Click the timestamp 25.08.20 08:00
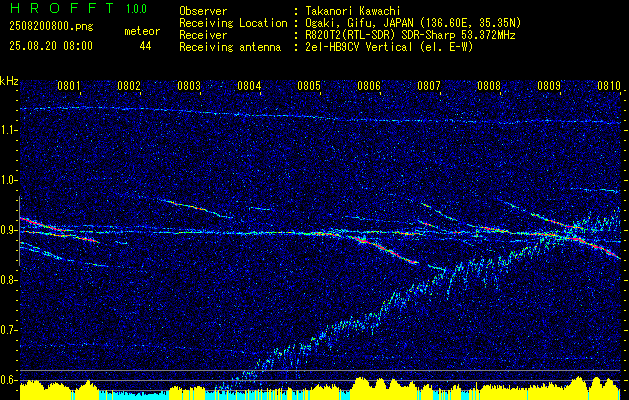 51,46
